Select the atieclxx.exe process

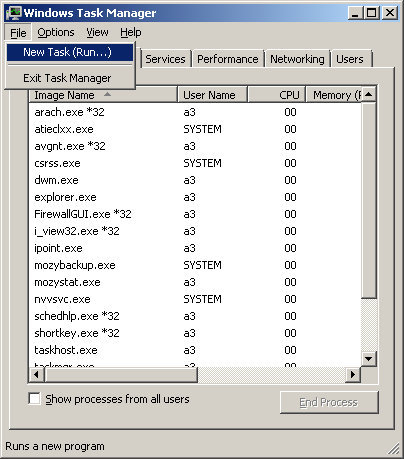coord(195,129)
